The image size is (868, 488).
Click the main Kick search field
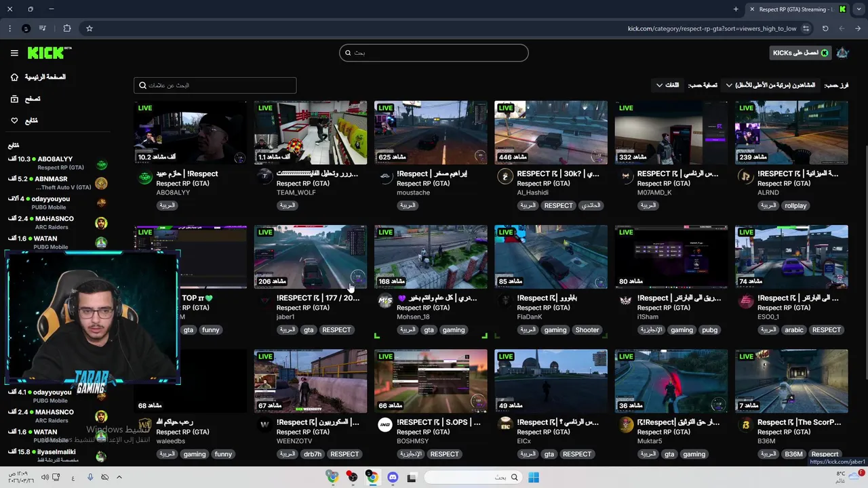tap(434, 53)
